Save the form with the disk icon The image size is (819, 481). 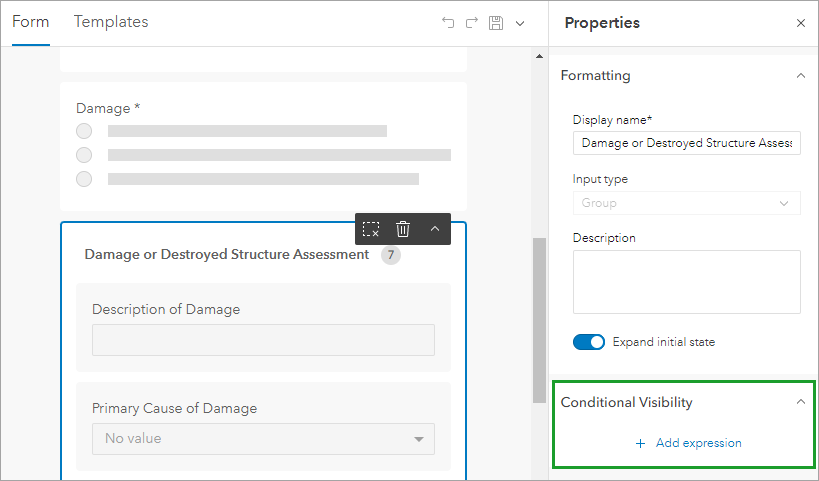pyautogui.click(x=496, y=22)
